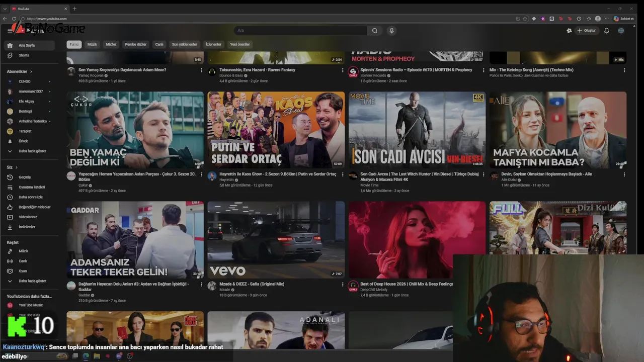The width and height of the screenshot is (644, 362).
Task: Open the Mafya Kocamla Tanıştın mı thumbnail
Action: pyautogui.click(x=558, y=130)
